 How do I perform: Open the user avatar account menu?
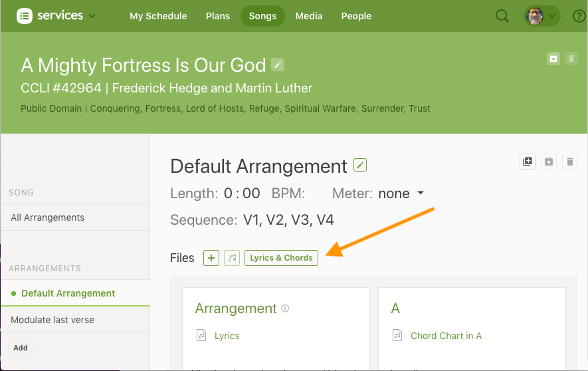coord(541,16)
